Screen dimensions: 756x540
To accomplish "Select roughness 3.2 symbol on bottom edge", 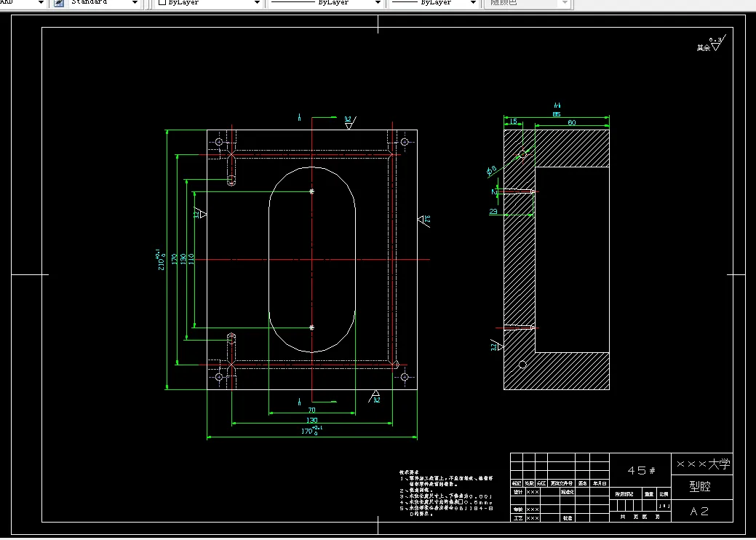I will coord(375,397).
